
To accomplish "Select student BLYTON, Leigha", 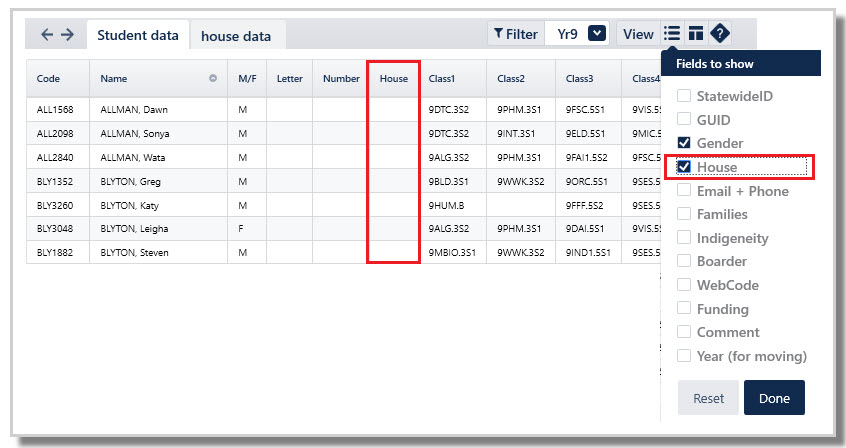I will pos(134,228).
